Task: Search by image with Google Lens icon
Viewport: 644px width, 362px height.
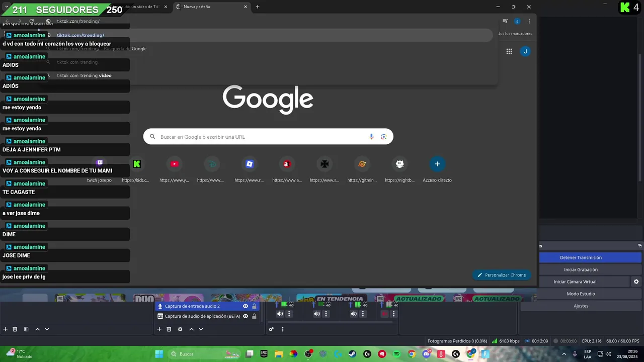Action: [383, 137]
